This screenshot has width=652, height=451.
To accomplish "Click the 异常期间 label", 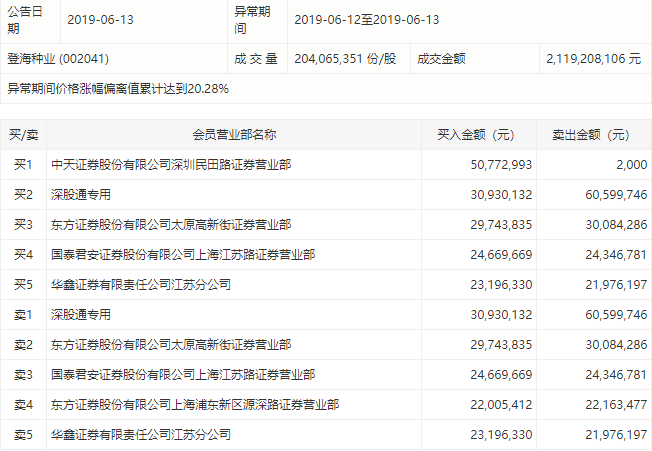I will [x=252, y=20].
